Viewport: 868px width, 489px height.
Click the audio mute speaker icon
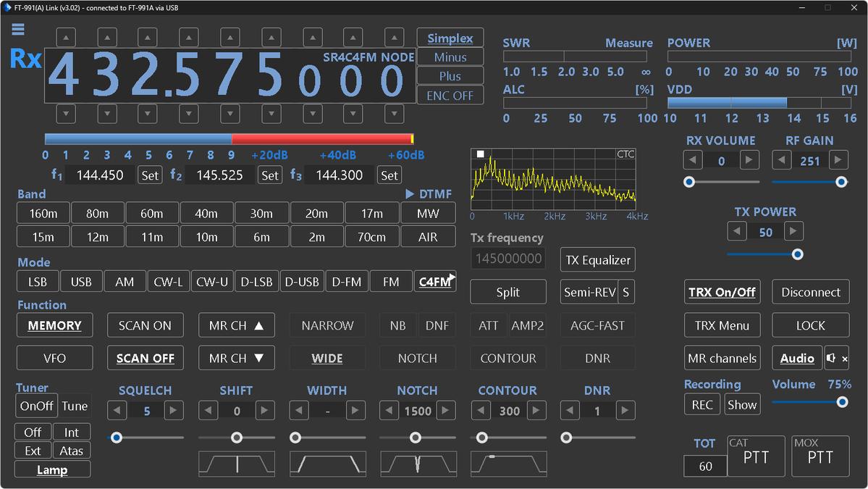pos(835,358)
